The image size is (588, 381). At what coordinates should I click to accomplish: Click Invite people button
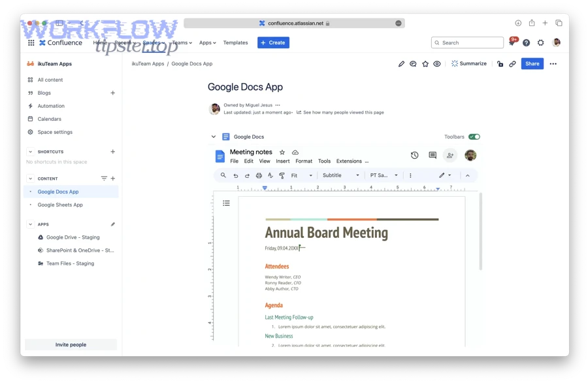pos(71,344)
